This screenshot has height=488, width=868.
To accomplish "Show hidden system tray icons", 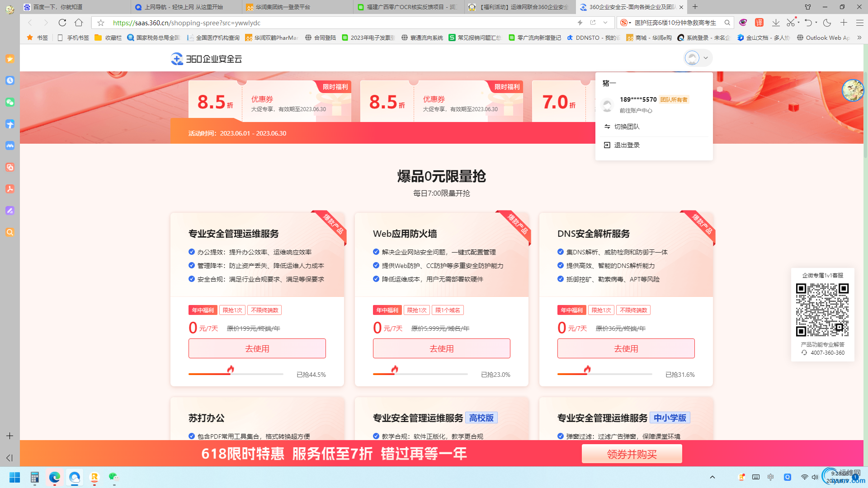I will (x=712, y=477).
